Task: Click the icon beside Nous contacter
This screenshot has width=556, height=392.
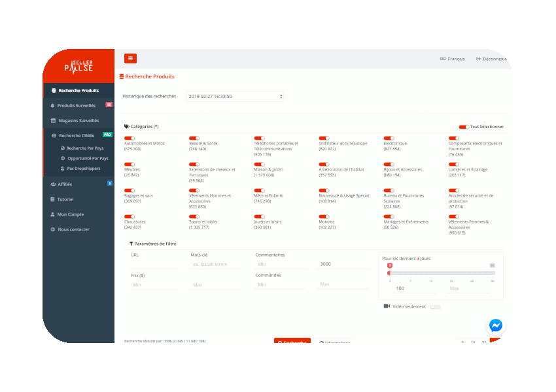Action: [x=53, y=229]
